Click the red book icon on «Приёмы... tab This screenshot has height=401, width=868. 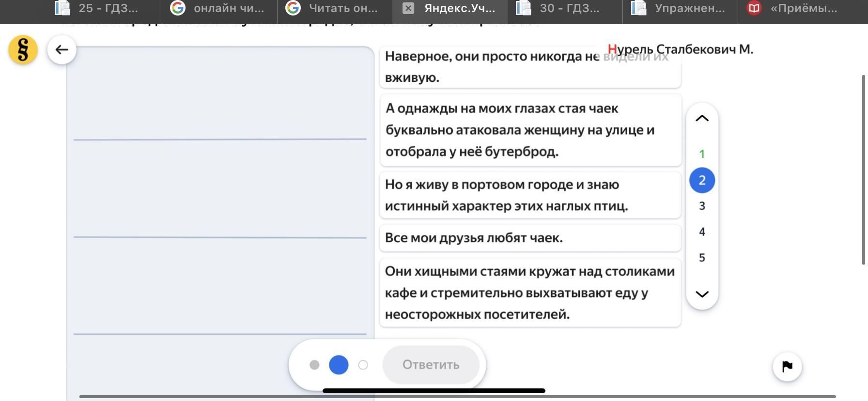click(754, 8)
